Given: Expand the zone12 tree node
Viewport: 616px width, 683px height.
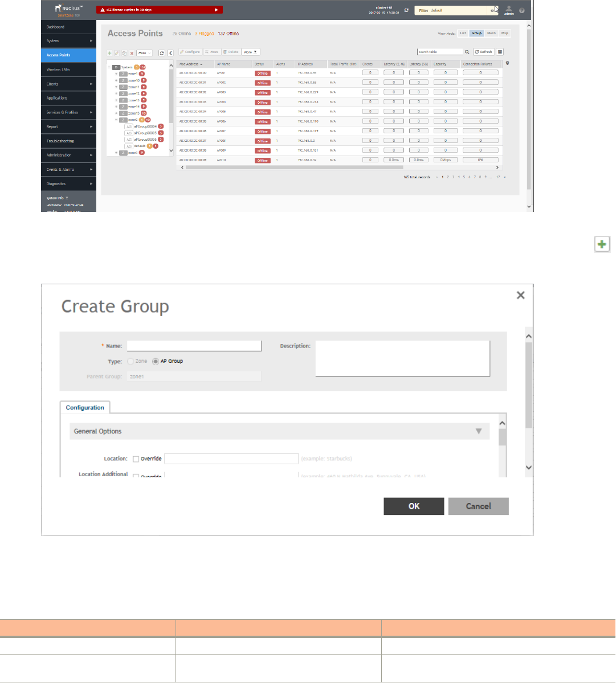Looking at the screenshot, I should pyautogui.click(x=116, y=93).
